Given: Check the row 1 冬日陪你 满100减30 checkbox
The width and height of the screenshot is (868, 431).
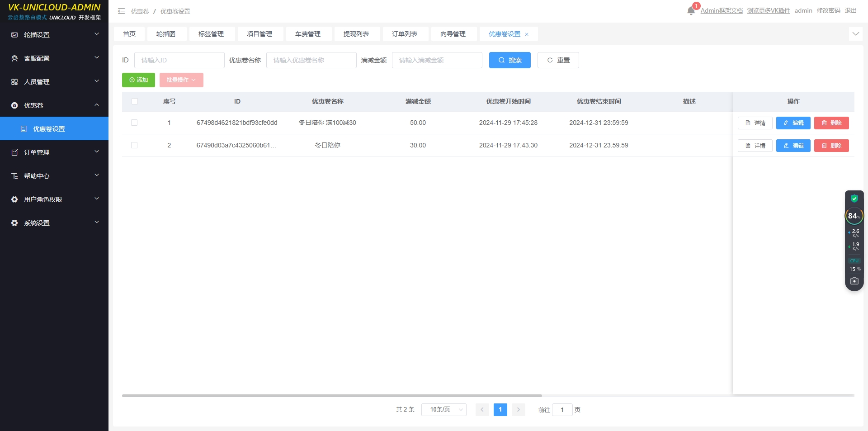Looking at the screenshot, I should [134, 123].
